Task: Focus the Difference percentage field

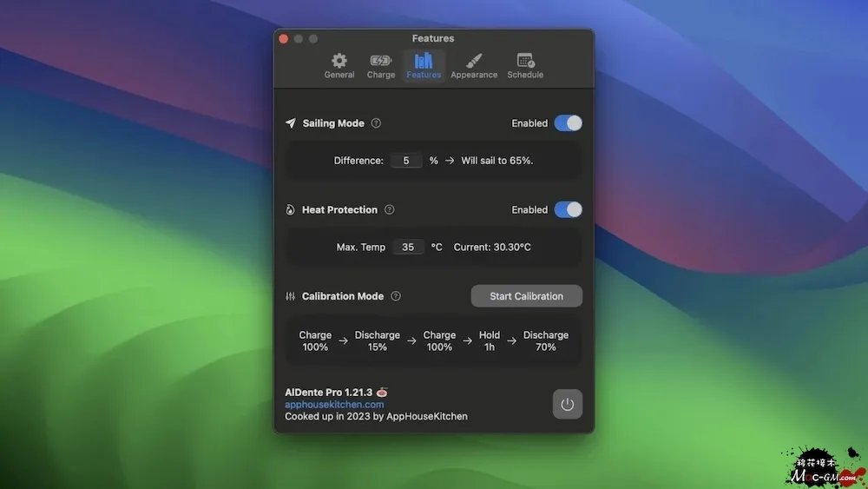Action: [x=405, y=161]
